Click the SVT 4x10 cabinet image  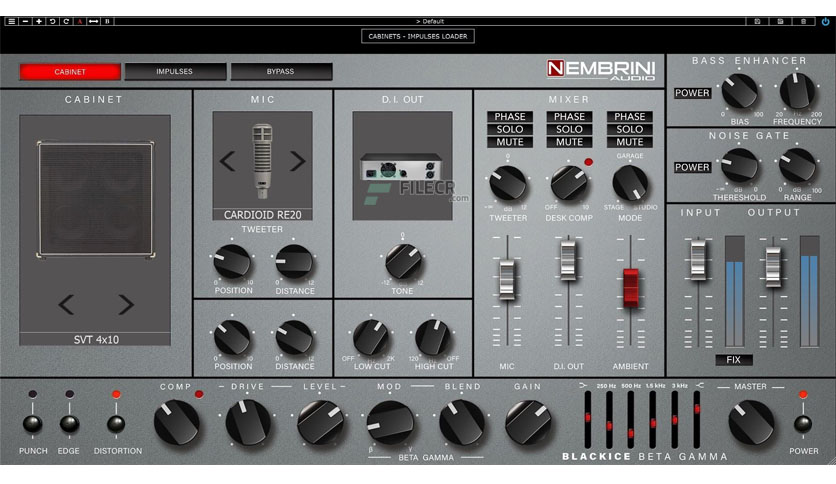coord(95,199)
